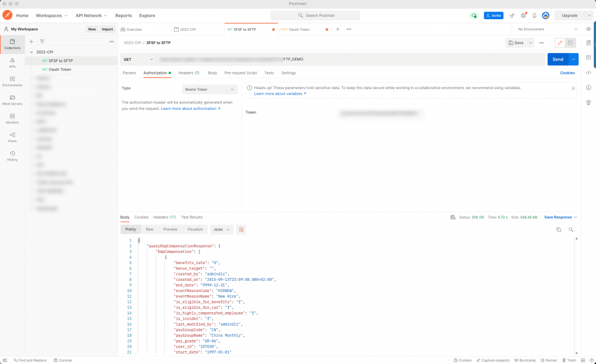Open the History sidebar panel
596x364 pixels.
(x=12, y=156)
